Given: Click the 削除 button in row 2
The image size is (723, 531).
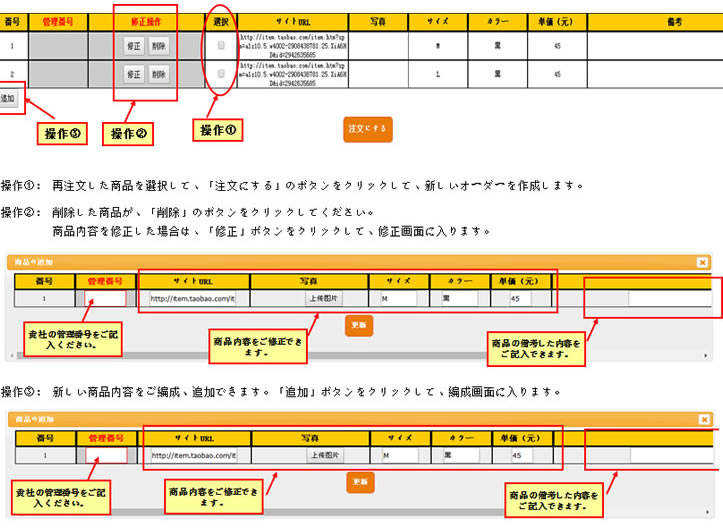Looking at the screenshot, I should click(x=159, y=74).
